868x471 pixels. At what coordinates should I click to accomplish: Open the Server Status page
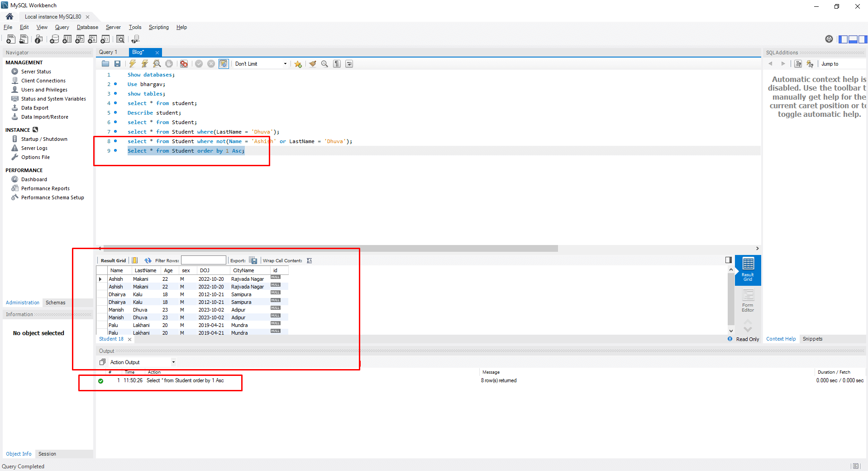pyautogui.click(x=36, y=72)
